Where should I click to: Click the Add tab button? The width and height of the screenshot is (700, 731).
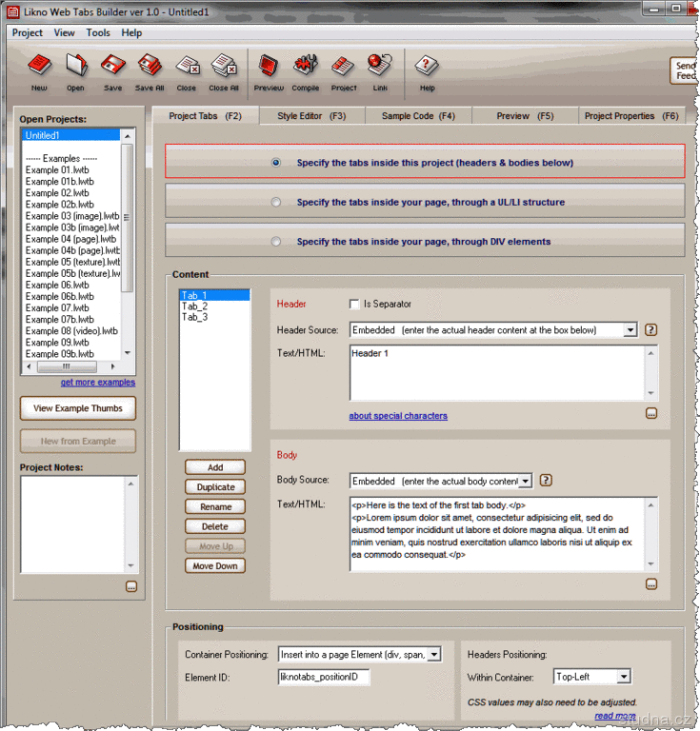215,467
